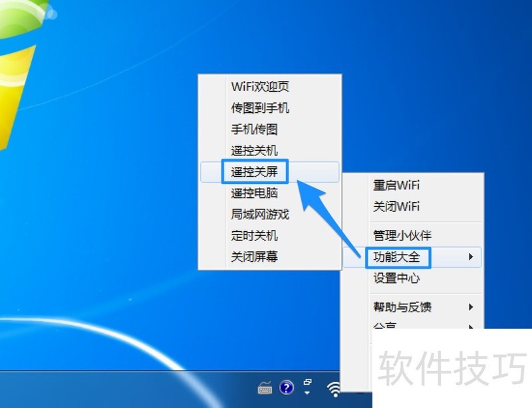Click the 帮助与反馈 menu entry
The width and height of the screenshot is (532, 408).
click(412, 307)
